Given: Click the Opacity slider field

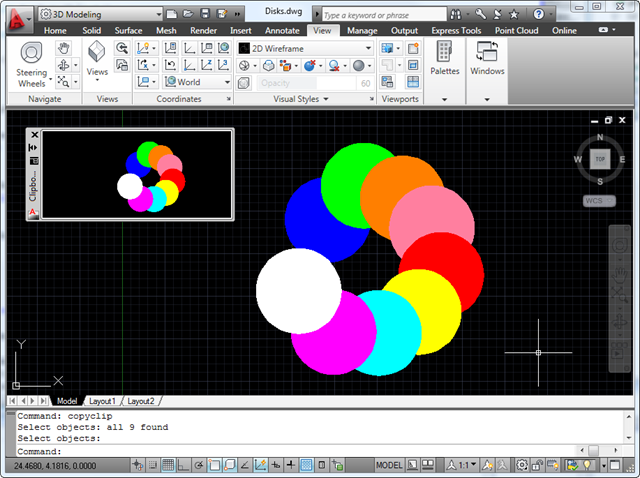Looking at the screenshot, I should pyautogui.click(x=305, y=83).
